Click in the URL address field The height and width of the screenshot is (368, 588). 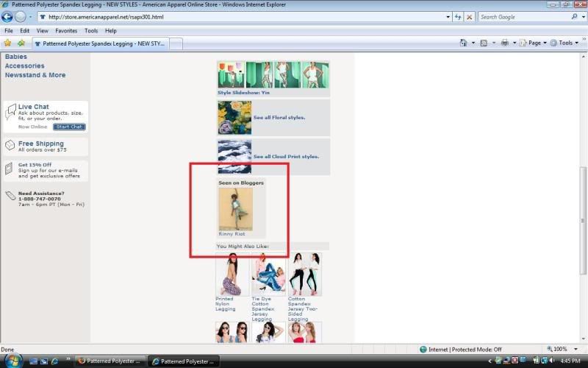coord(240,17)
